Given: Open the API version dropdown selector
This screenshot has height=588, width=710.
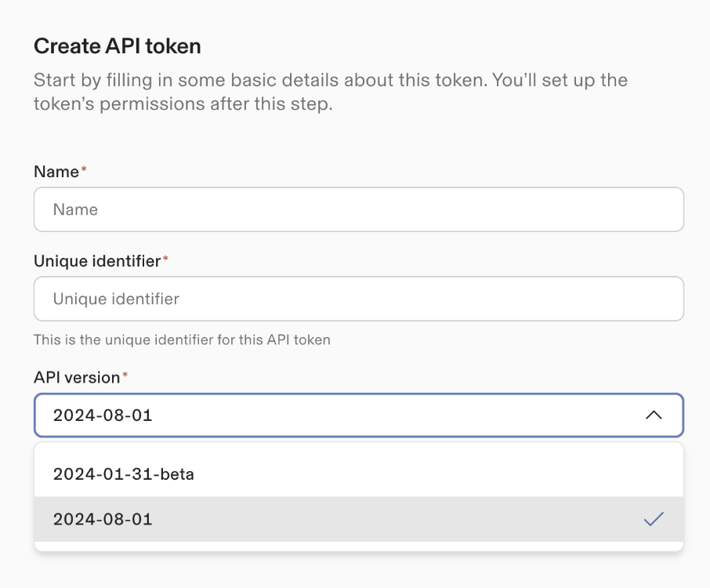Looking at the screenshot, I should 358,415.
